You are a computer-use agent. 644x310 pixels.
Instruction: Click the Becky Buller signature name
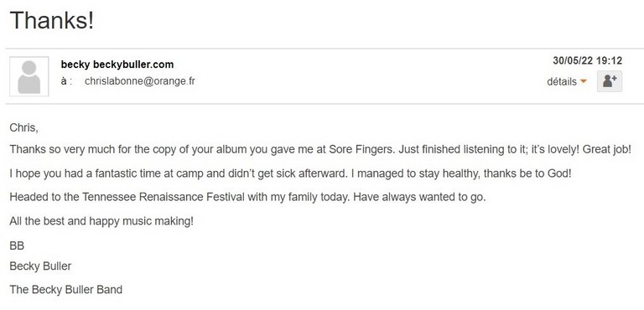[40, 266]
